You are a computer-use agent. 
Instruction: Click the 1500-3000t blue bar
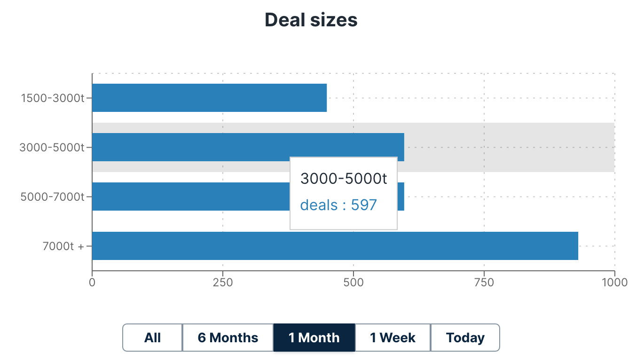click(209, 98)
